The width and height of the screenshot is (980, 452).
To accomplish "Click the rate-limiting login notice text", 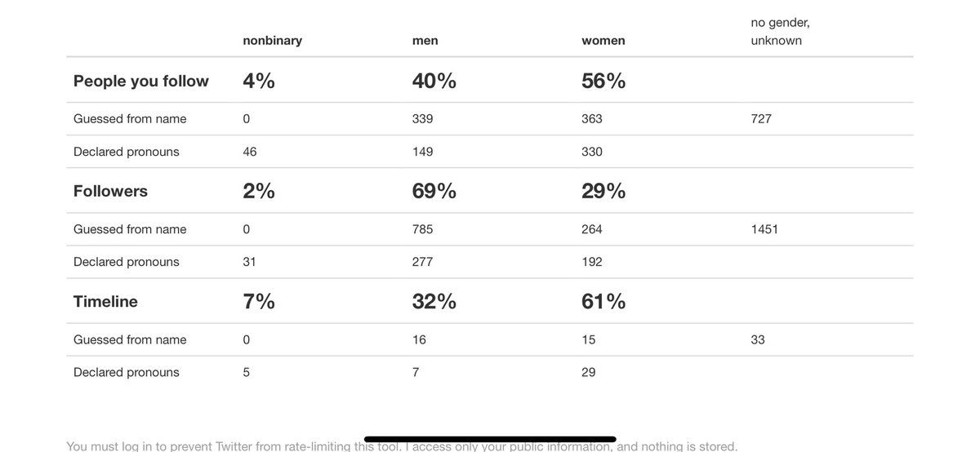I will (x=402, y=445).
